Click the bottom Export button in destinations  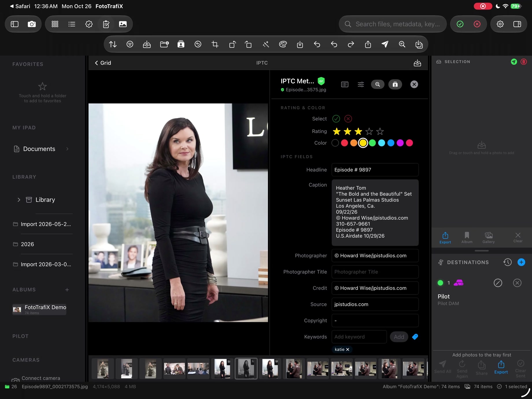pos(501,367)
